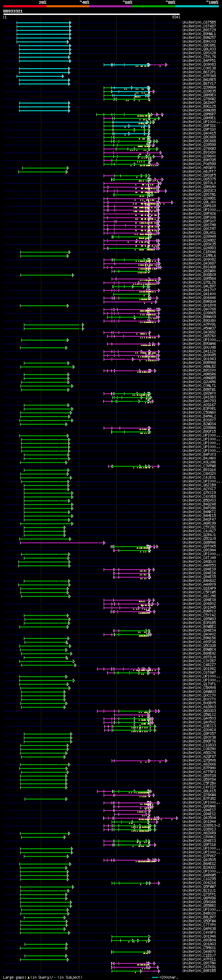The width and height of the screenshot is (222, 980).
Task: Open entry UniRef100_Q9LJK0
Action: 199,202
